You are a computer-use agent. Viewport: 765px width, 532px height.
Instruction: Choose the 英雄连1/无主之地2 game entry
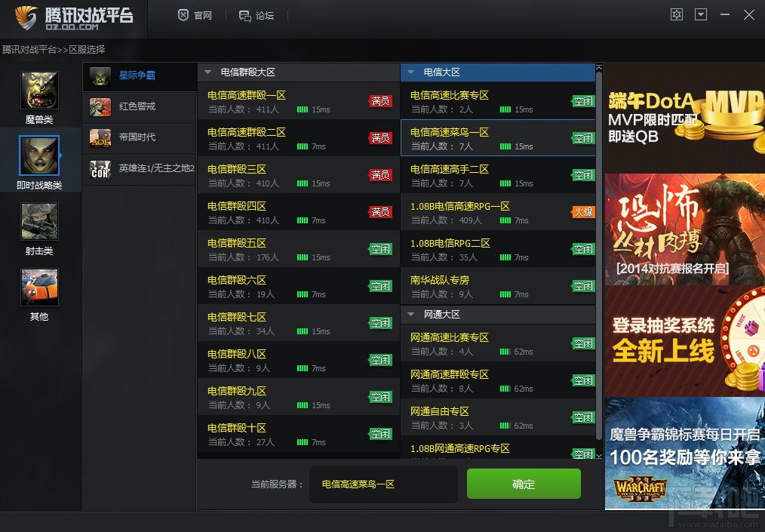coord(140,168)
